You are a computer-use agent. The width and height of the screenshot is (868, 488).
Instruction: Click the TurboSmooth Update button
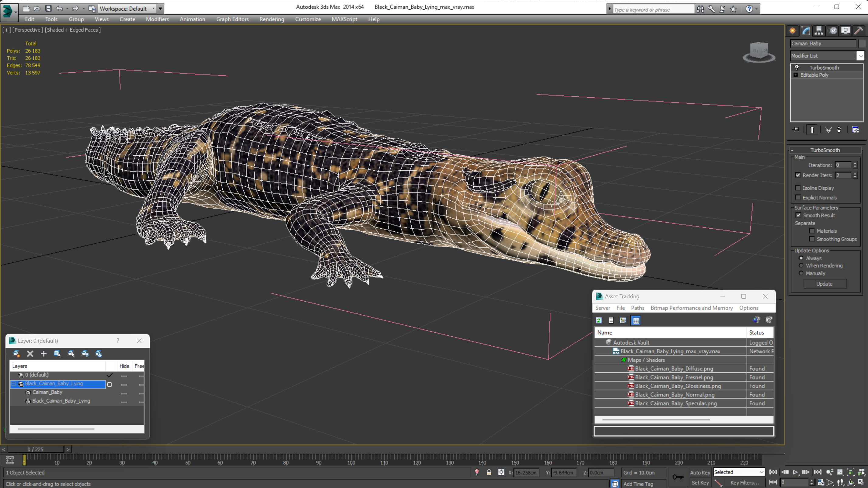[x=824, y=284]
